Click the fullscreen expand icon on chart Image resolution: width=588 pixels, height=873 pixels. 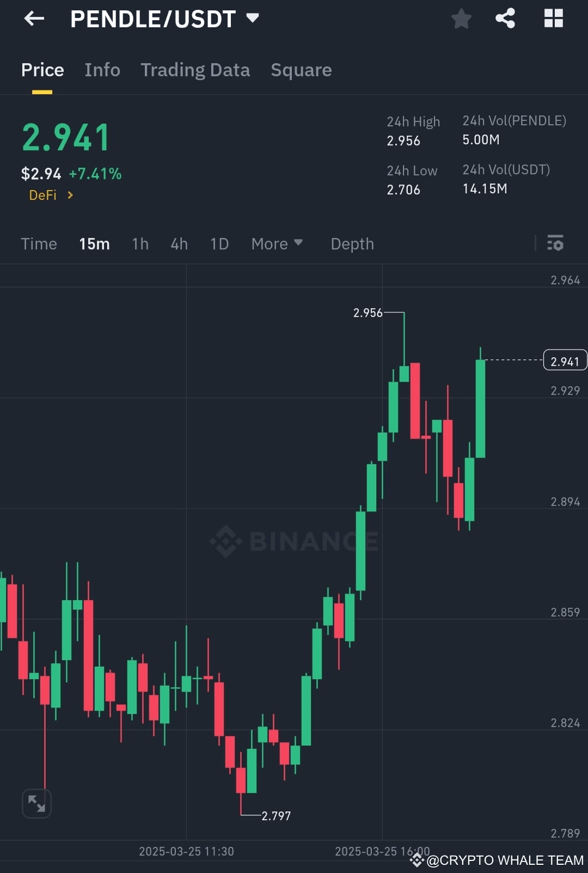[x=35, y=803]
